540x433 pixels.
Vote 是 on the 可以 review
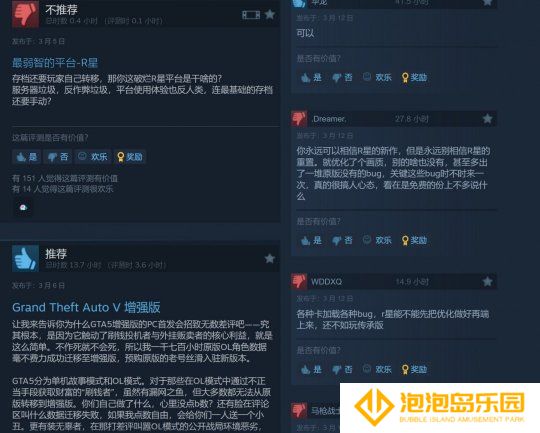[311, 77]
